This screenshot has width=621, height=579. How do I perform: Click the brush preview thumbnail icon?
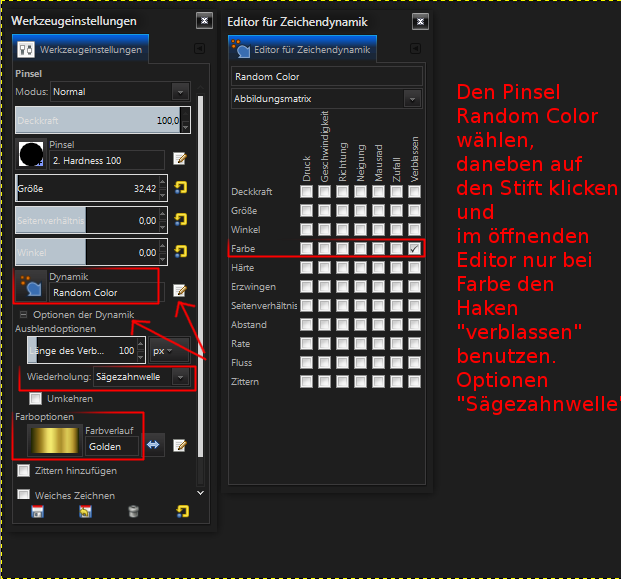coord(31,154)
